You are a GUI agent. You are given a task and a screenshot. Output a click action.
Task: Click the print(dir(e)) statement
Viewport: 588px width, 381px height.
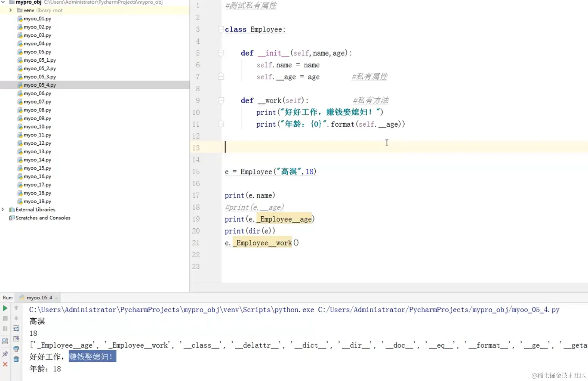pyautogui.click(x=250, y=231)
